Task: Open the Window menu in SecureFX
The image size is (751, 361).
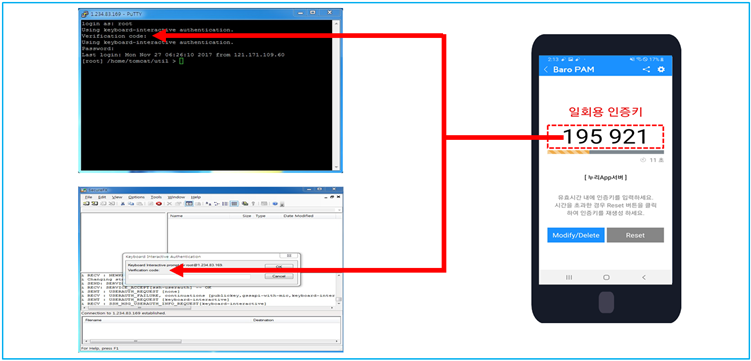Action: point(176,197)
